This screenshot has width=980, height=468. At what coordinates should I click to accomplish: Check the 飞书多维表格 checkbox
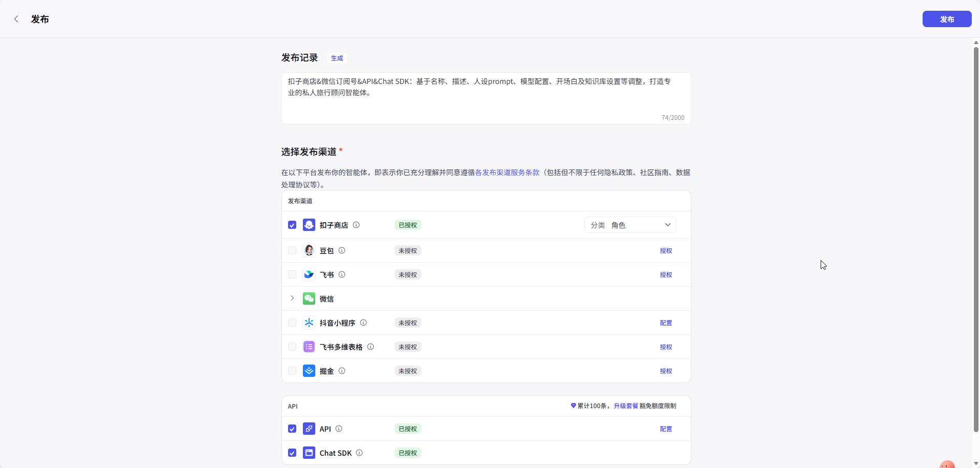click(292, 347)
